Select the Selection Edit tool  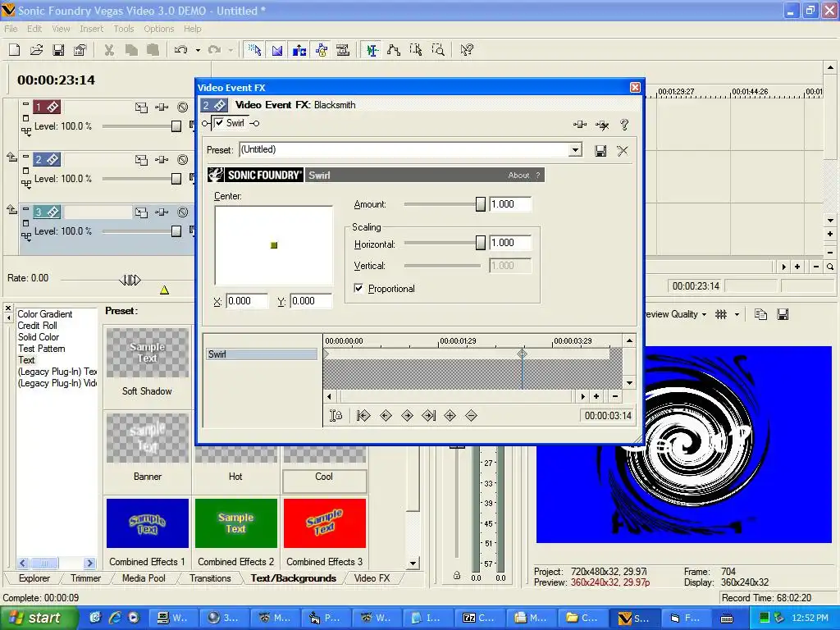coord(416,50)
